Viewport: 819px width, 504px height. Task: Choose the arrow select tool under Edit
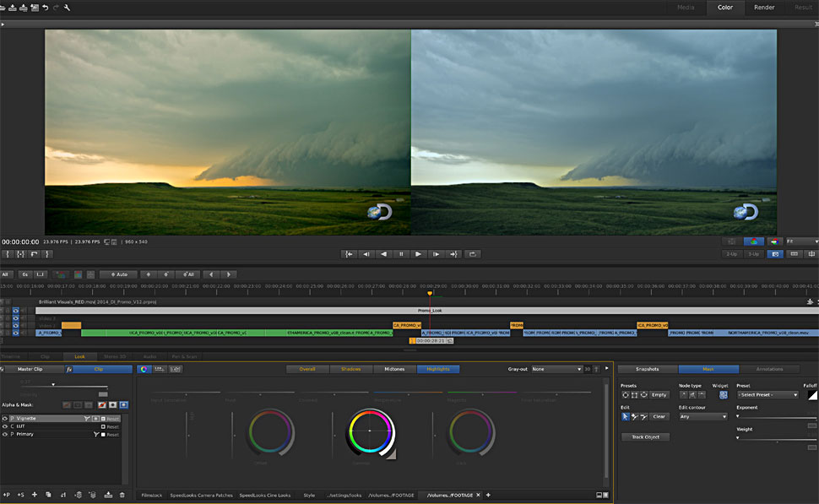pos(625,416)
